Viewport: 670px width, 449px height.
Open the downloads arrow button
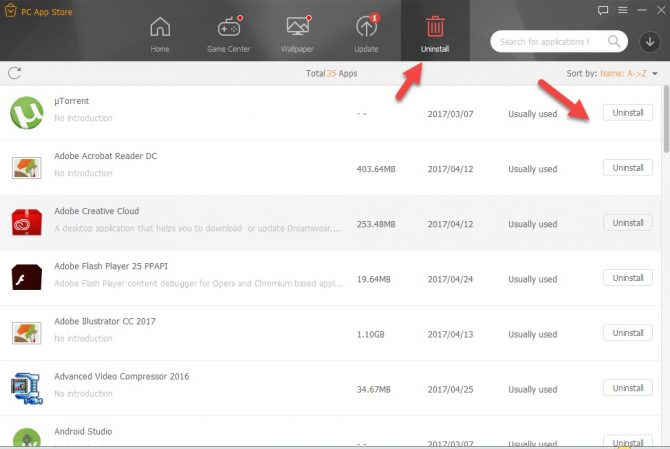tap(649, 41)
